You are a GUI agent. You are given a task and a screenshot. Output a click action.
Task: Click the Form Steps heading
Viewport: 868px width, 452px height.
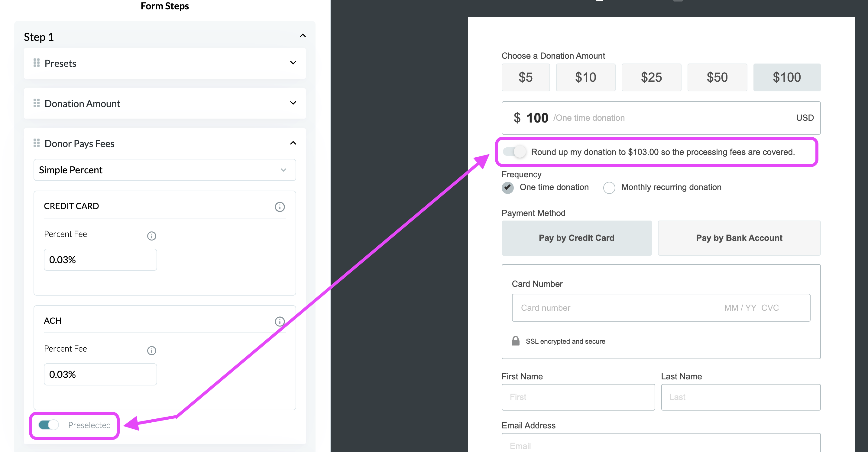pos(164,6)
